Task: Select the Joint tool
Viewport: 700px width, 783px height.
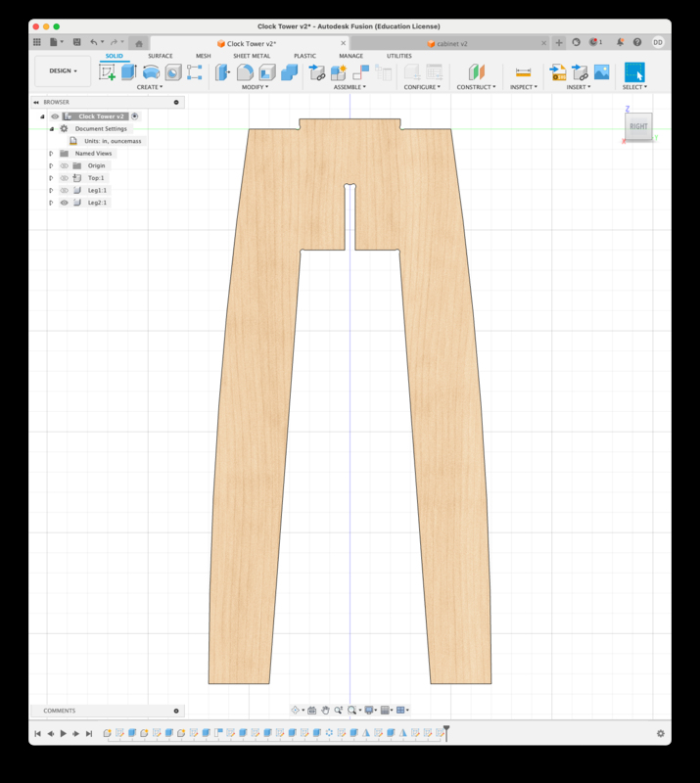Action: [360, 72]
